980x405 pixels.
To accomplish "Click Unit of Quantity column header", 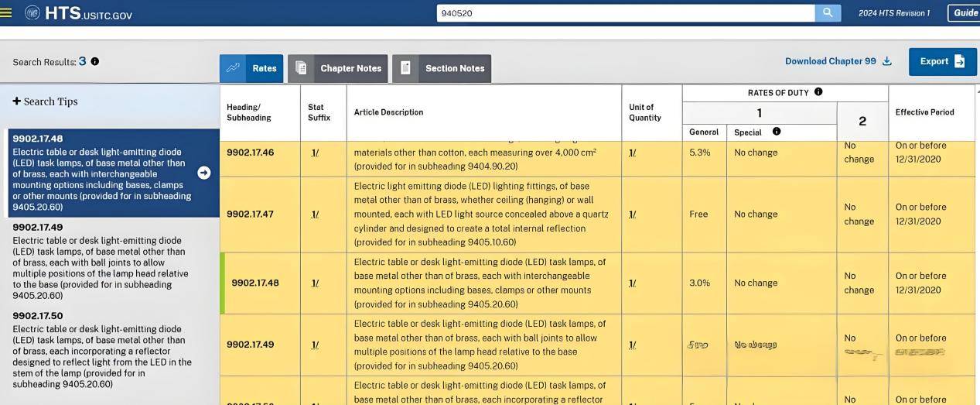I will click(x=645, y=112).
